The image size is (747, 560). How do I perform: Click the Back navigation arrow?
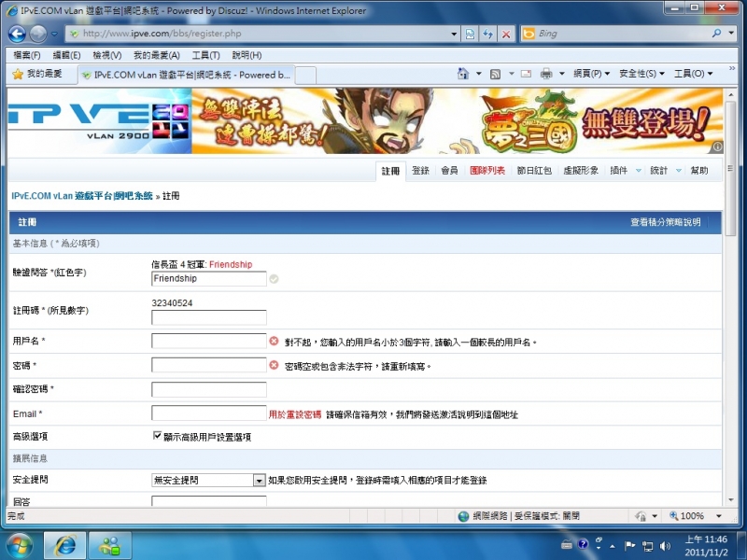[x=16, y=33]
